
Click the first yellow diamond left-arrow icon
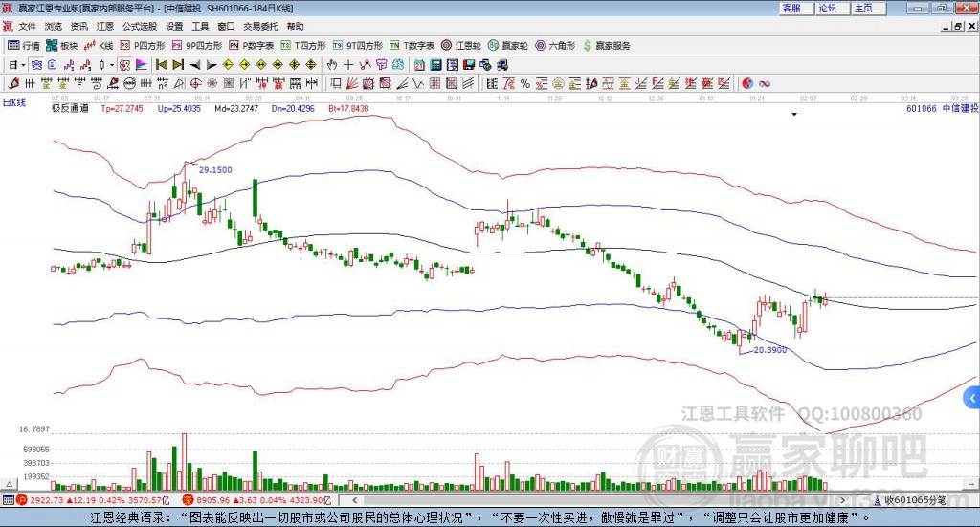tap(228, 65)
